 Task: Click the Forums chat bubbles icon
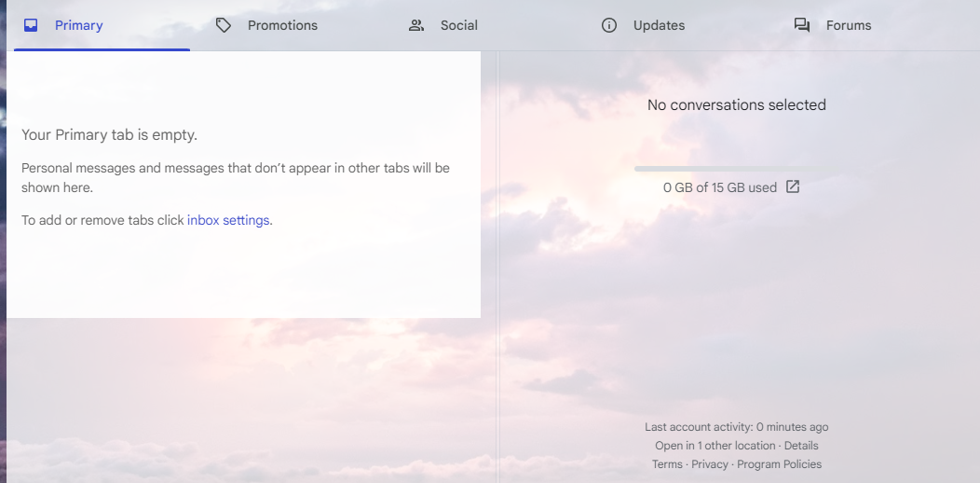[x=802, y=26]
